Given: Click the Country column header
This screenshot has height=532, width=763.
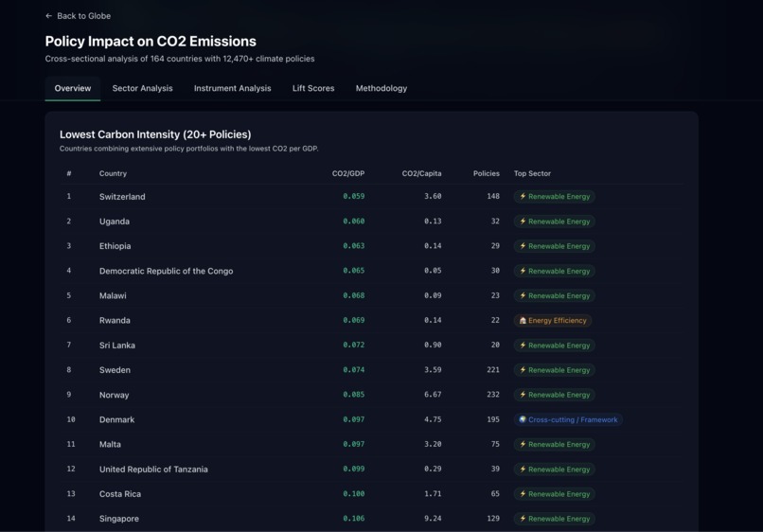Looking at the screenshot, I should point(113,173).
